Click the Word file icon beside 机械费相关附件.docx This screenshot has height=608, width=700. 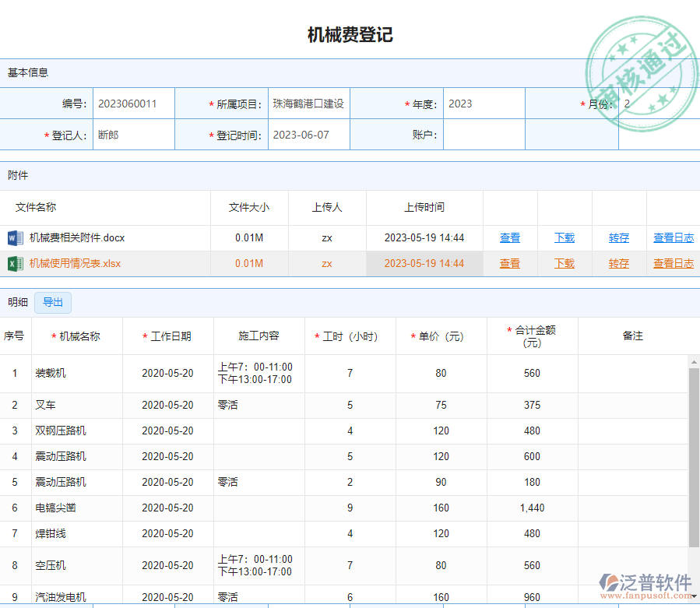(16, 237)
